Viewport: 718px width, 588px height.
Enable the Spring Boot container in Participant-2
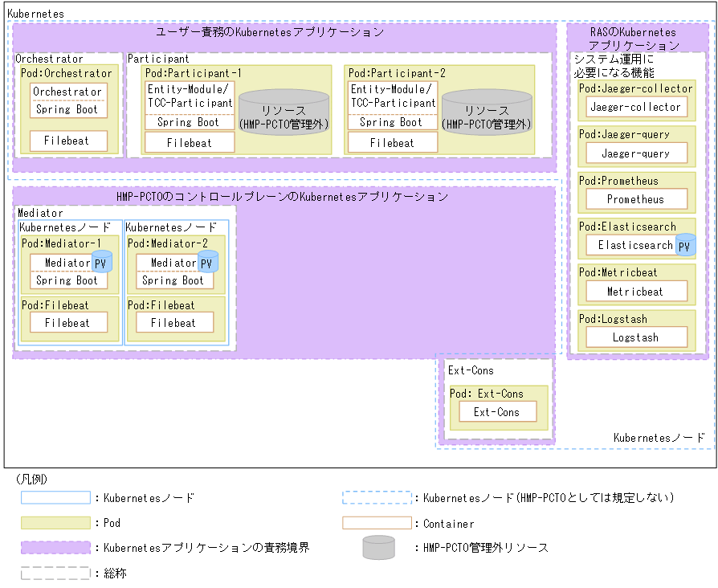(392, 122)
